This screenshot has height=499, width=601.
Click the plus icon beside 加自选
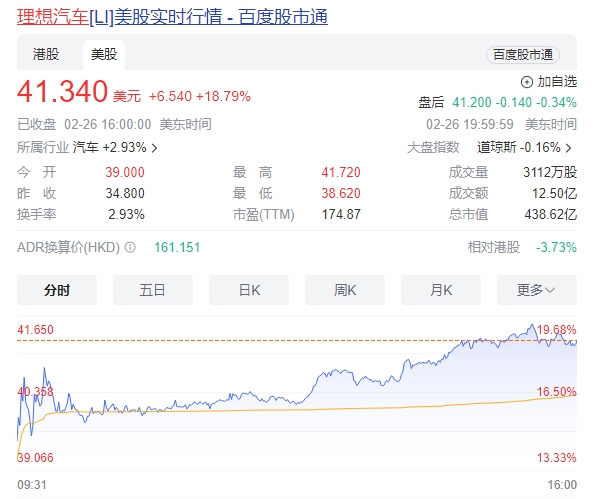[527, 82]
